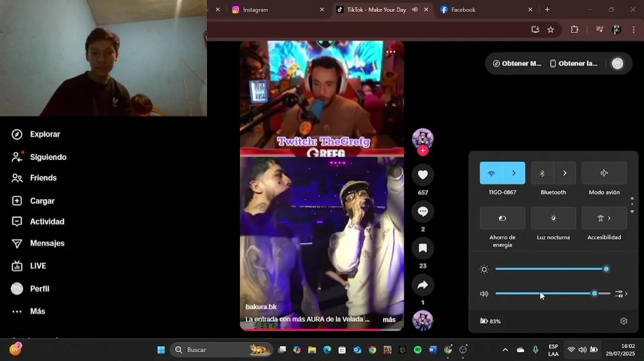The height and width of the screenshot is (361, 644).
Task: Click the 'Obtener M...' button
Action: click(x=517, y=64)
